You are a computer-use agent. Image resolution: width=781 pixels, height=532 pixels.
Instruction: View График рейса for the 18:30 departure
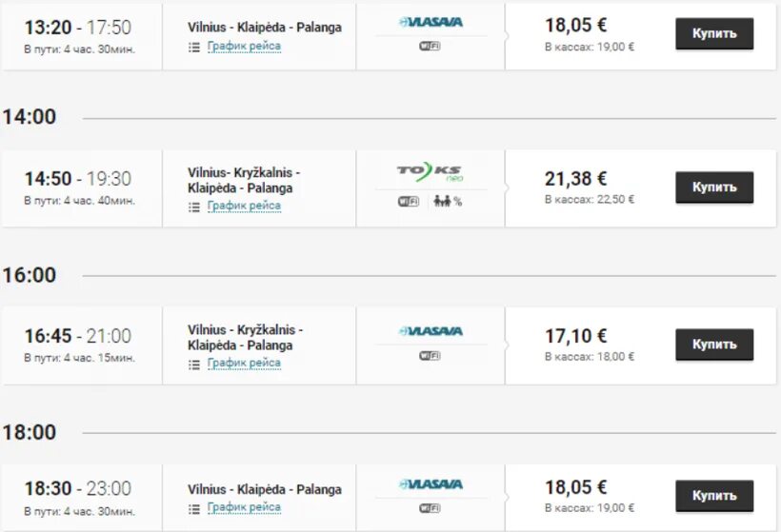tap(244, 507)
